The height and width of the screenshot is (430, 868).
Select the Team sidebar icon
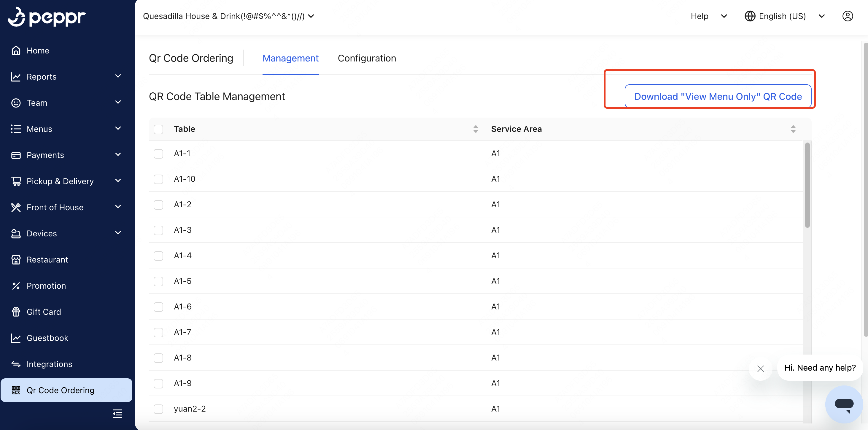pyautogui.click(x=16, y=103)
